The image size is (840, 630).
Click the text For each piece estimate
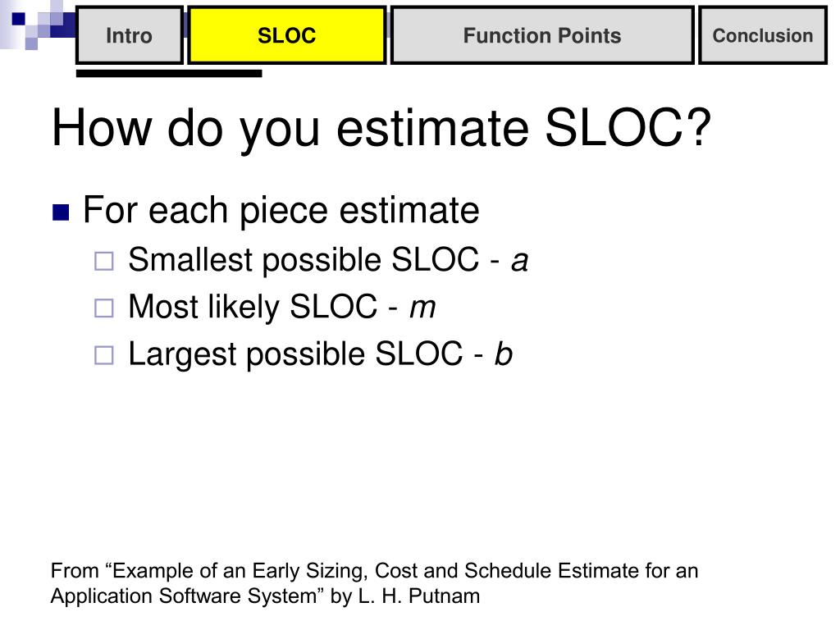click(x=281, y=211)
